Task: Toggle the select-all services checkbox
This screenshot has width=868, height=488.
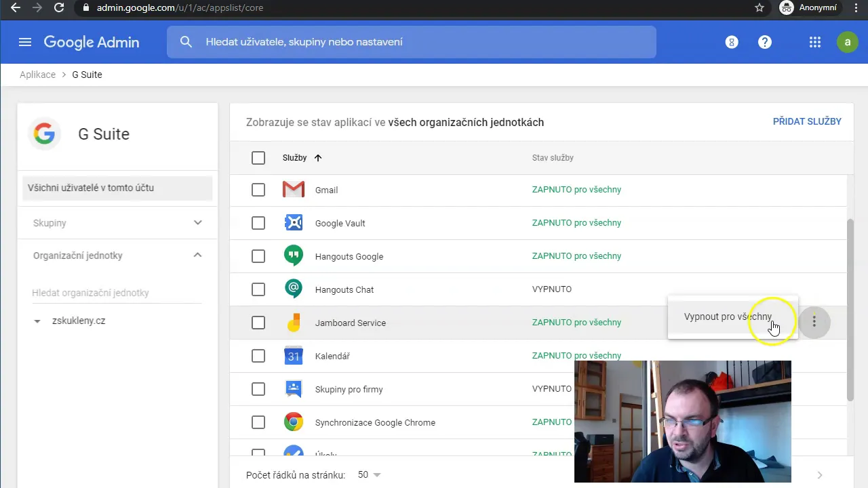Action: [258, 158]
